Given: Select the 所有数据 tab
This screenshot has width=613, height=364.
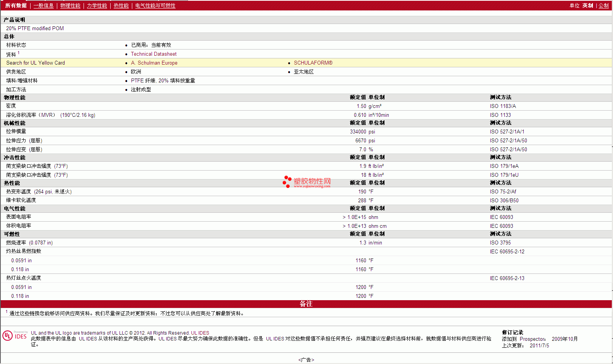Looking at the screenshot, I should (16, 5).
